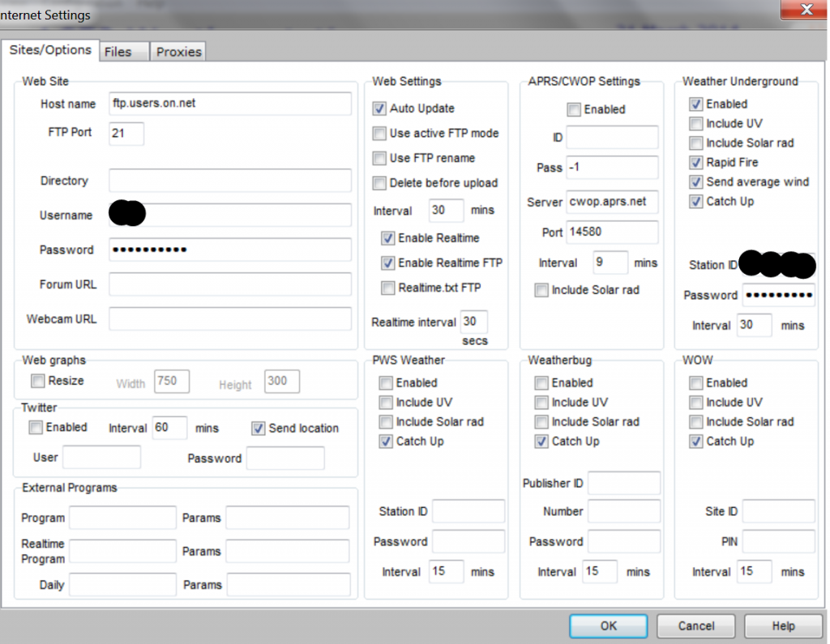830x644 pixels.
Task: Select the Sites/Options tab
Action: click(50, 49)
